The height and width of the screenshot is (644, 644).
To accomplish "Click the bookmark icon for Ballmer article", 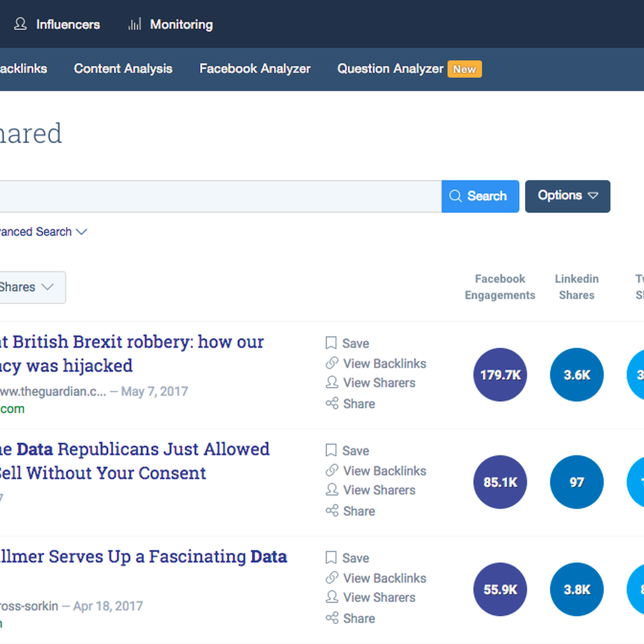I will tap(331, 558).
